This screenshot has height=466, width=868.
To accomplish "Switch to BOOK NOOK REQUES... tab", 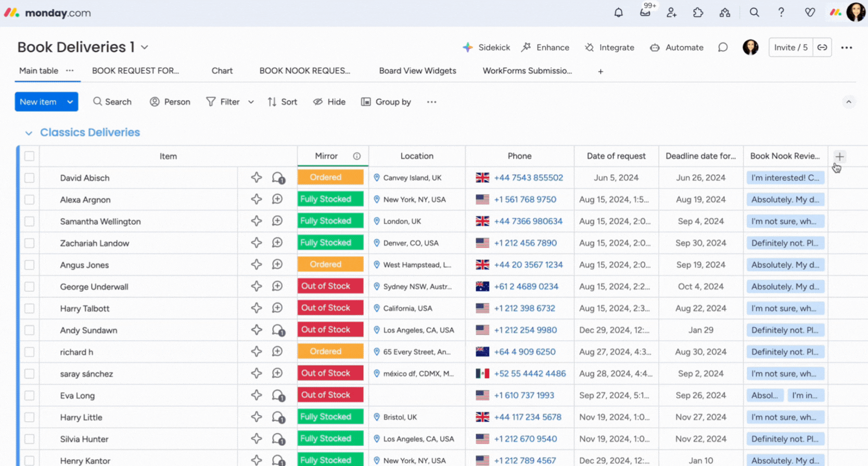I will pos(305,71).
